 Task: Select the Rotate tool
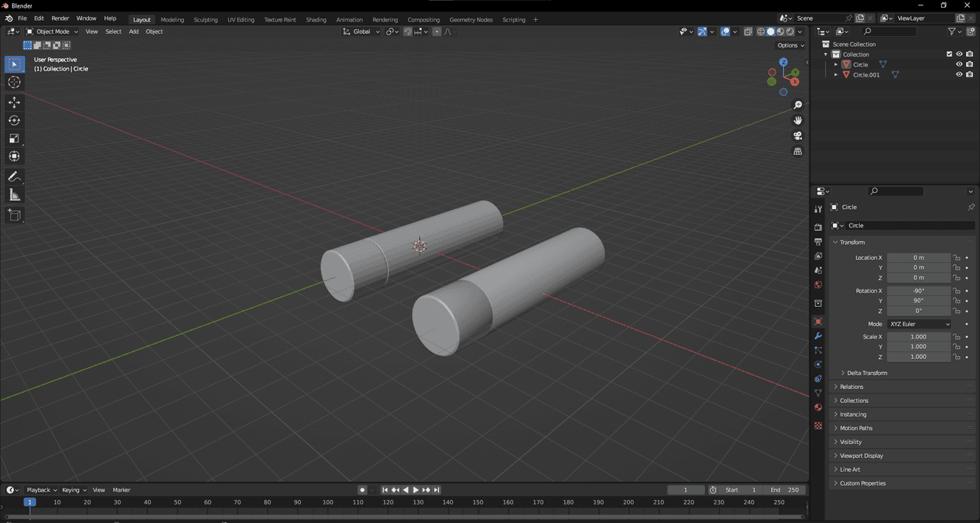coord(15,120)
